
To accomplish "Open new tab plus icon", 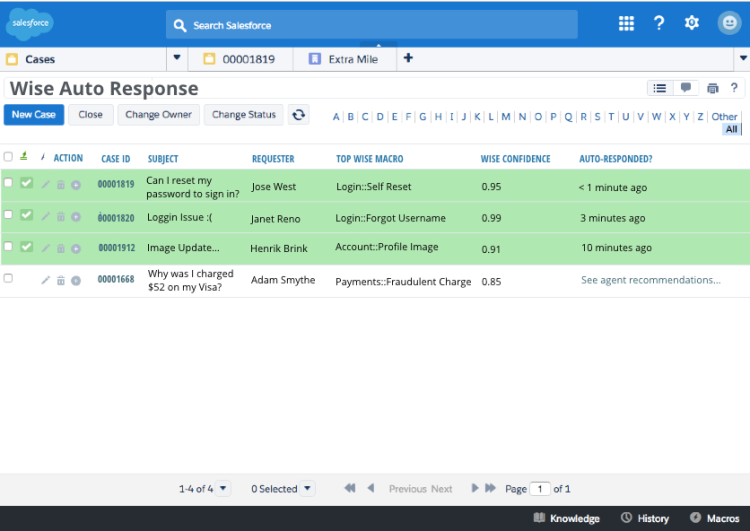I will tap(408, 58).
